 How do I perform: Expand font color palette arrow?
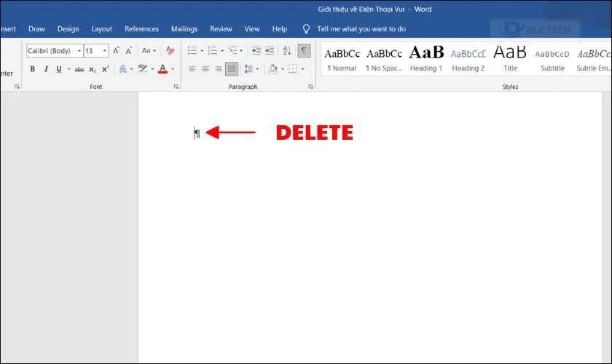click(173, 69)
